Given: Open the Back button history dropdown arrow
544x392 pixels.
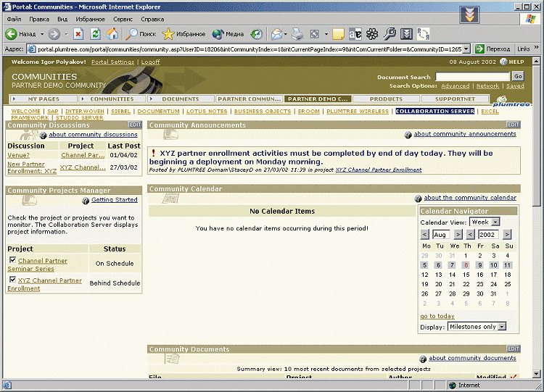Looking at the screenshot, I should click(42, 34).
